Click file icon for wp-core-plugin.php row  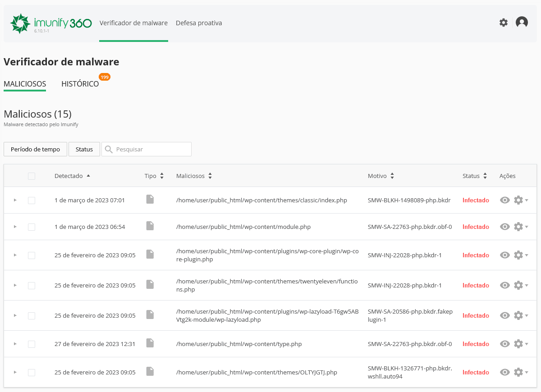click(150, 254)
